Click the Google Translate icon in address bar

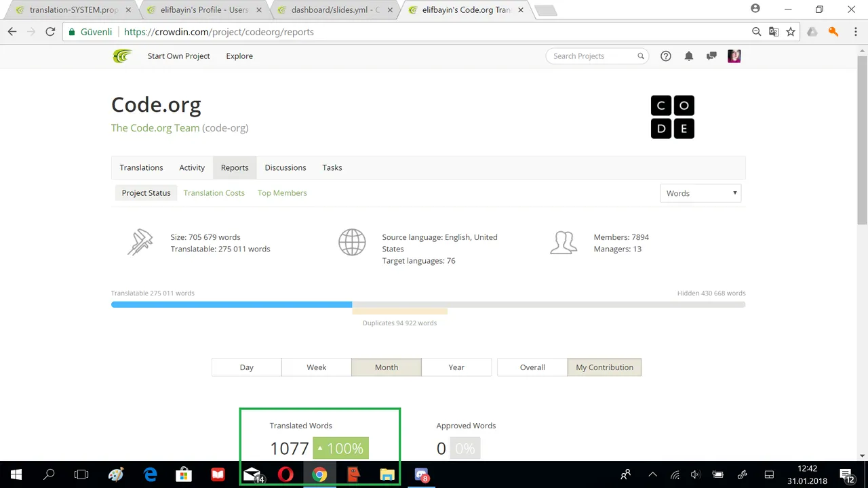click(x=774, y=32)
